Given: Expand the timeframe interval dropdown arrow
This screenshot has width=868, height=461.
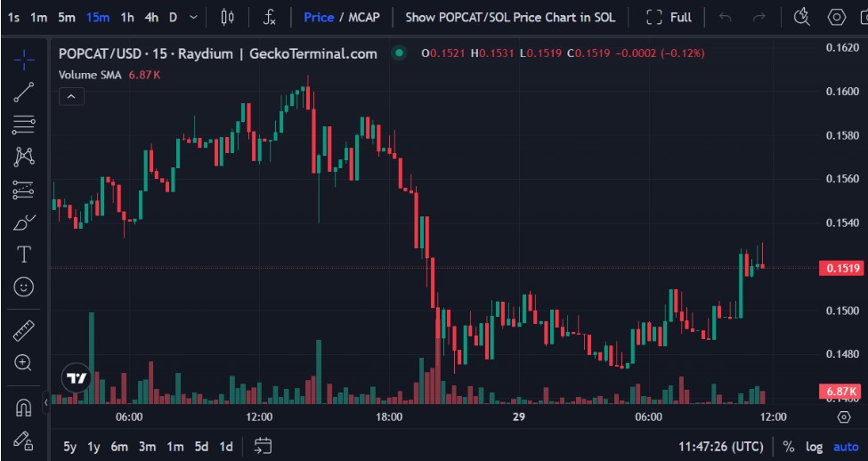Looking at the screenshot, I should 193,17.
